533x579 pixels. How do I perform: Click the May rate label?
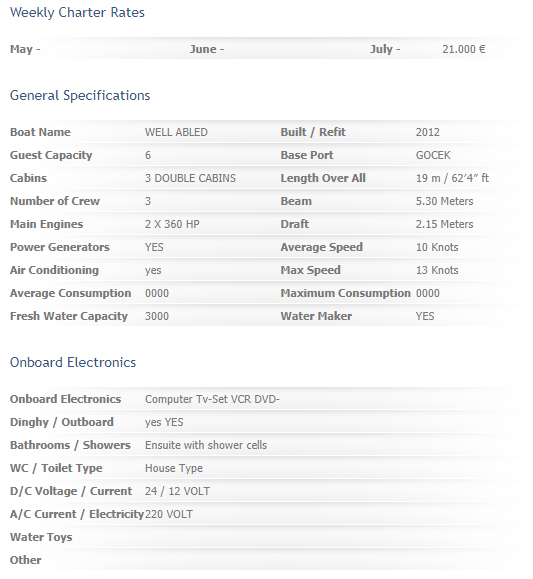(x=25, y=49)
